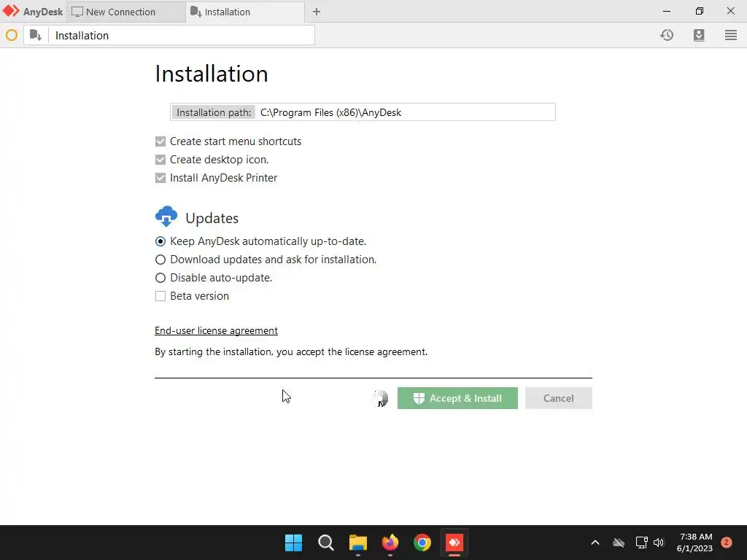Restore down the AnyDesk window
Screen dimensions: 747x560
point(699,11)
